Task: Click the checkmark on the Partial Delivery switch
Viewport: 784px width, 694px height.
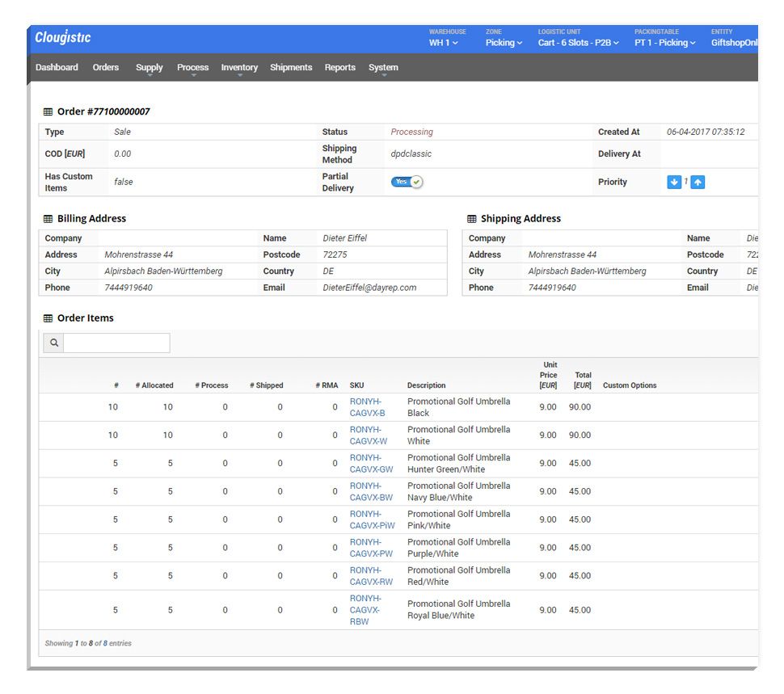Action: click(x=416, y=181)
